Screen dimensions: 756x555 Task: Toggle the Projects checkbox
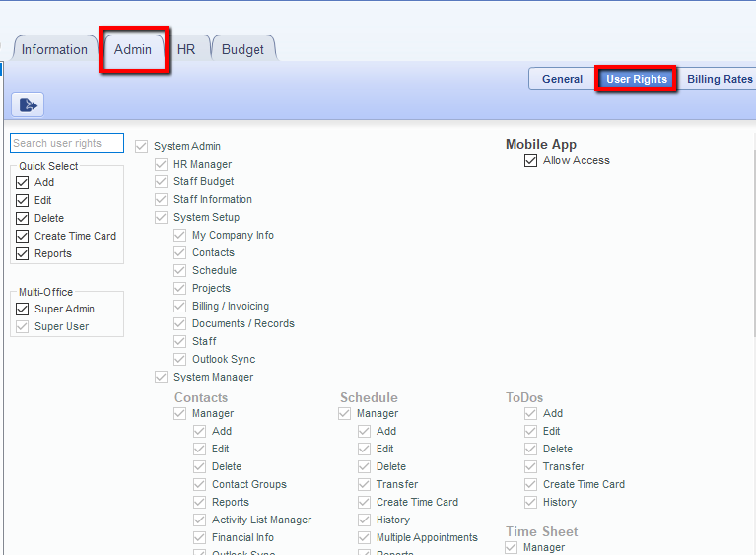pyautogui.click(x=179, y=289)
